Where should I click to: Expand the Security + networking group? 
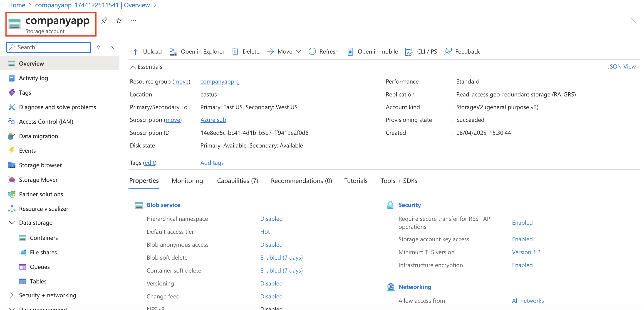pyautogui.click(x=12, y=295)
